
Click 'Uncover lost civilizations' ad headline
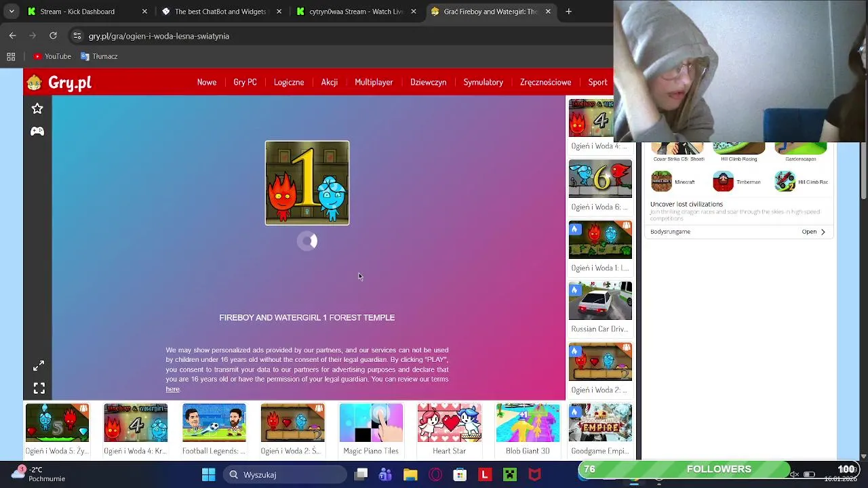click(686, 204)
